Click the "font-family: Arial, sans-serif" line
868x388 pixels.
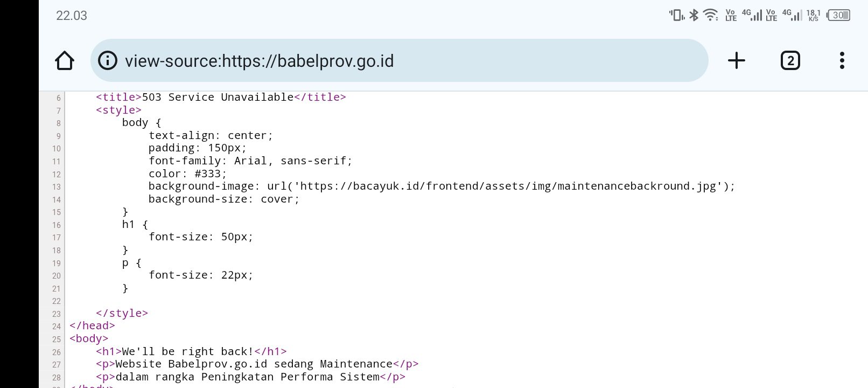coord(250,161)
